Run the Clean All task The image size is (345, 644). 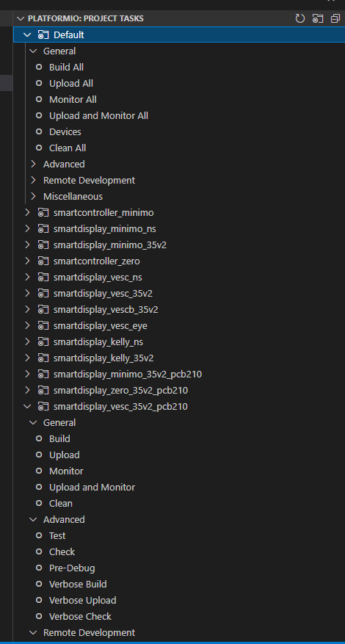point(68,148)
